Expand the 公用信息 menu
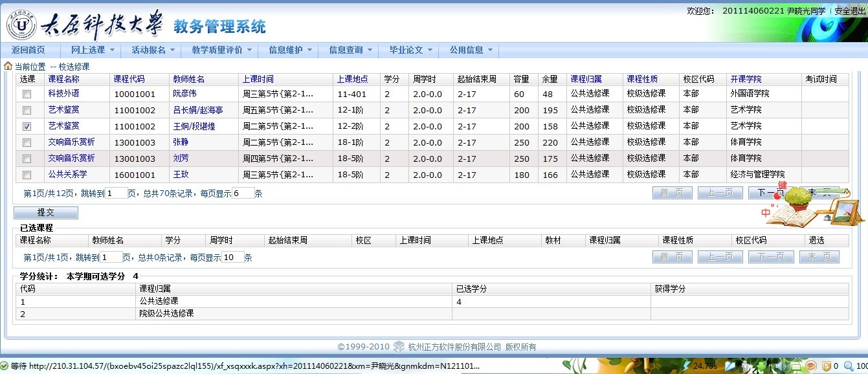The width and height of the screenshot is (868, 374). click(x=470, y=50)
